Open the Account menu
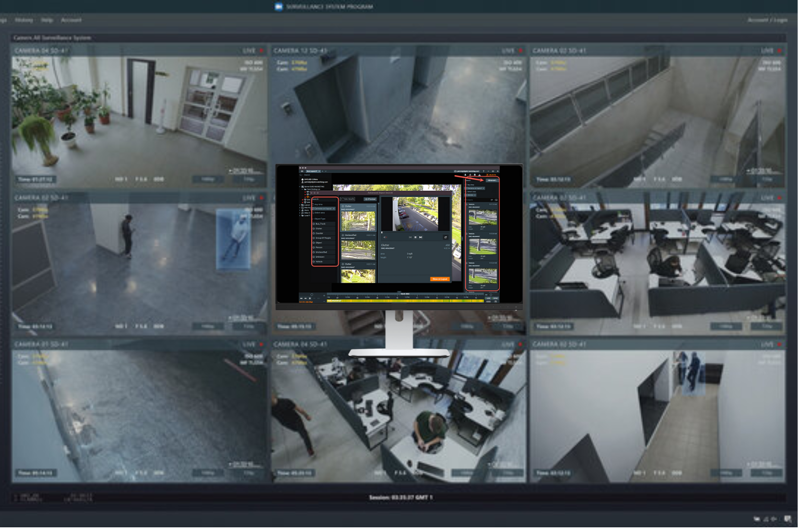Screen dimensions: 798x532 71,20
